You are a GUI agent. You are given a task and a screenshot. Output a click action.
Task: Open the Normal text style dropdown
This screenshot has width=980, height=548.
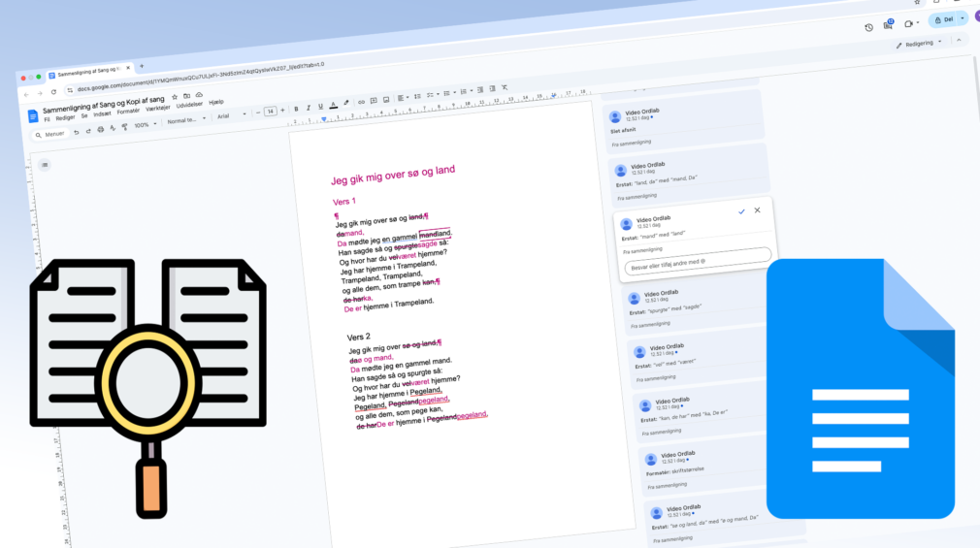click(x=186, y=120)
